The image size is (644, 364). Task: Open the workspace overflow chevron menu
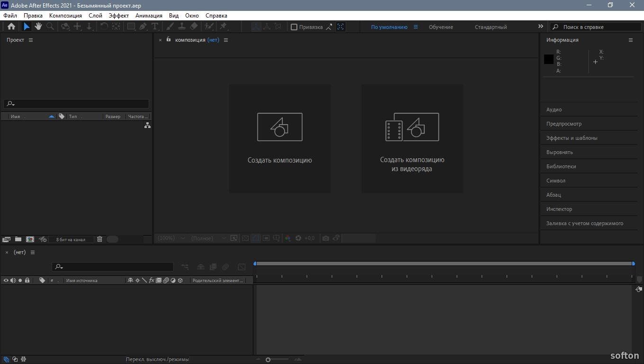(x=541, y=27)
